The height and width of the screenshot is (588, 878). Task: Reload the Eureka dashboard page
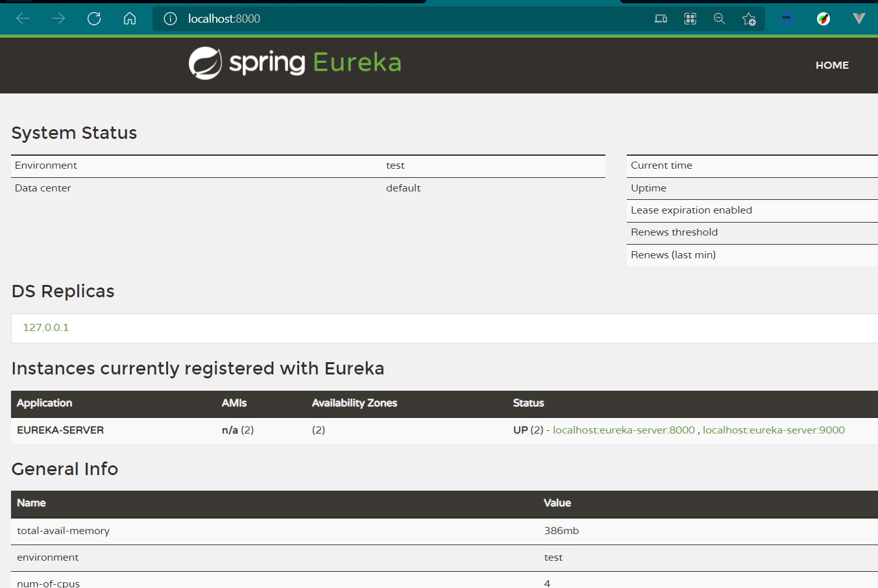[x=94, y=19]
